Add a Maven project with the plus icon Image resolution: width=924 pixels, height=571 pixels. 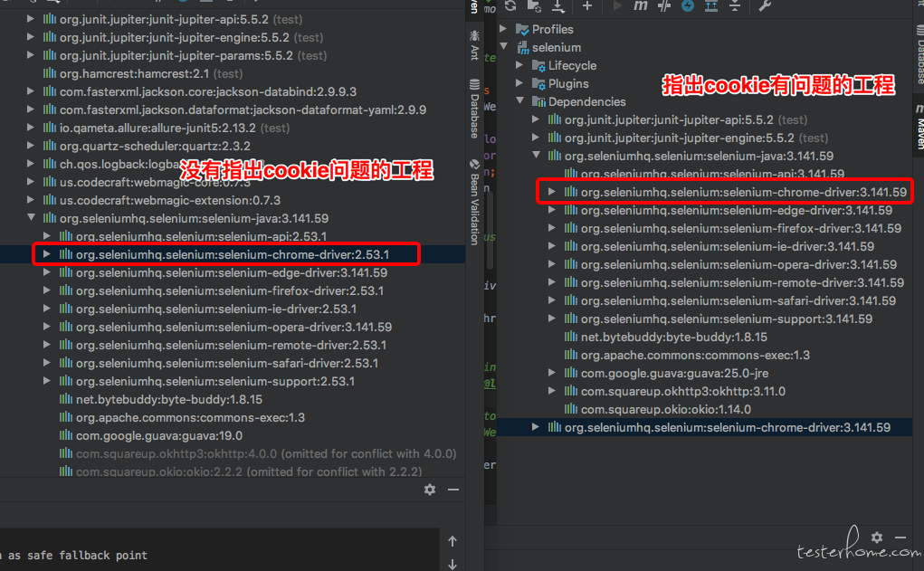(587, 5)
